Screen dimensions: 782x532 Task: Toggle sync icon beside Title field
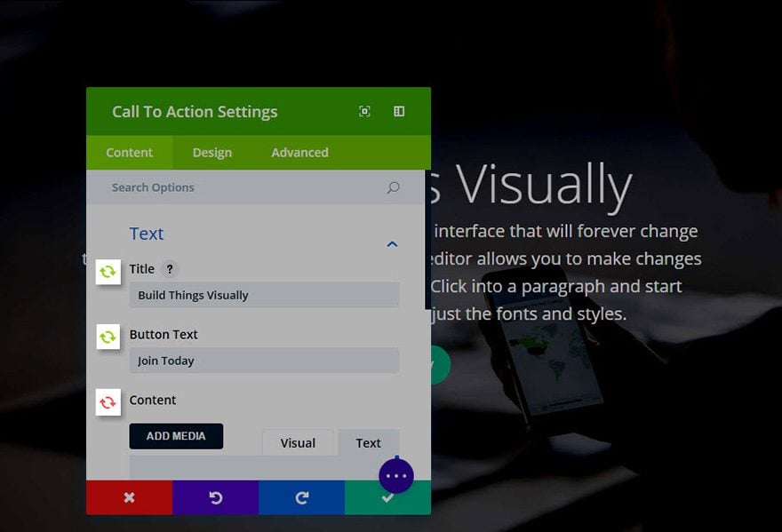[x=108, y=272]
